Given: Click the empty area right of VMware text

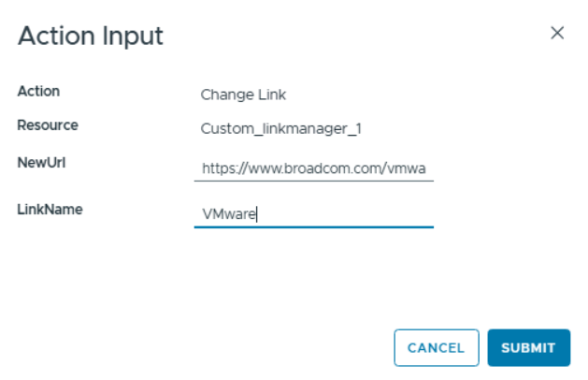Looking at the screenshot, I should 355,214.
